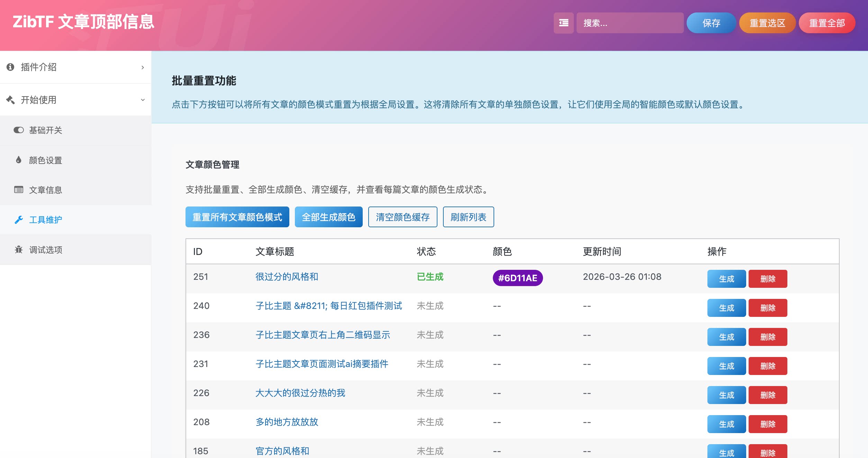Click the toggle icon beside 基础开关

click(19, 130)
